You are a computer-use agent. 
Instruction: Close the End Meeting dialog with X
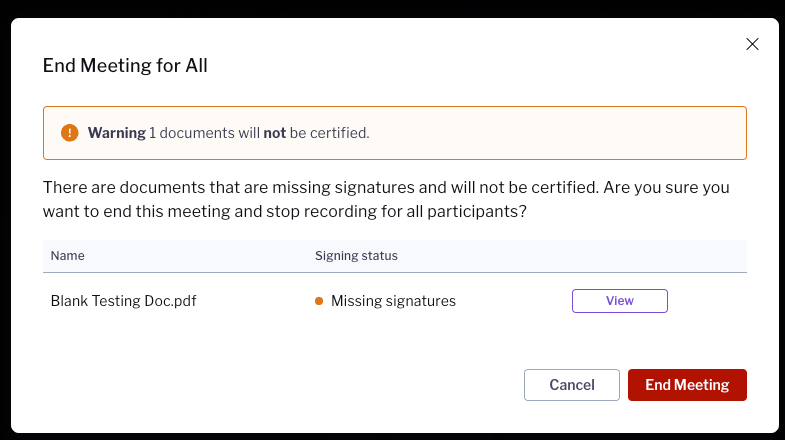(x=752, y=44)
